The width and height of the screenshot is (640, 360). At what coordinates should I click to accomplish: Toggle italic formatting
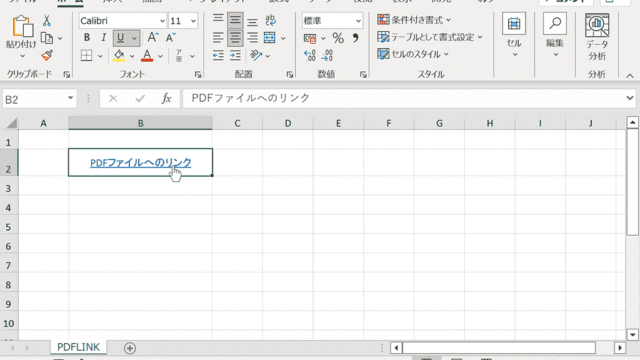103,38
